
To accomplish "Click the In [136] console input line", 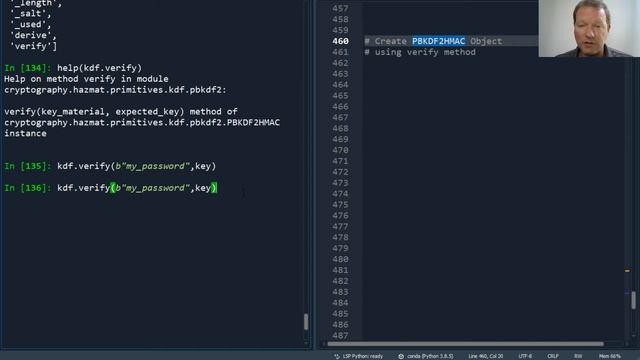I will coord(111,188).
